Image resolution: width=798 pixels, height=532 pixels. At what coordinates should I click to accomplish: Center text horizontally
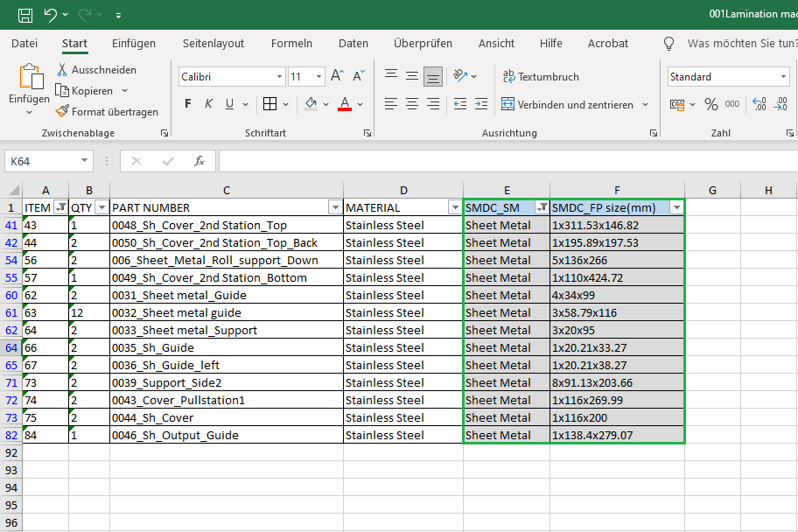click(x=412, y=104)
